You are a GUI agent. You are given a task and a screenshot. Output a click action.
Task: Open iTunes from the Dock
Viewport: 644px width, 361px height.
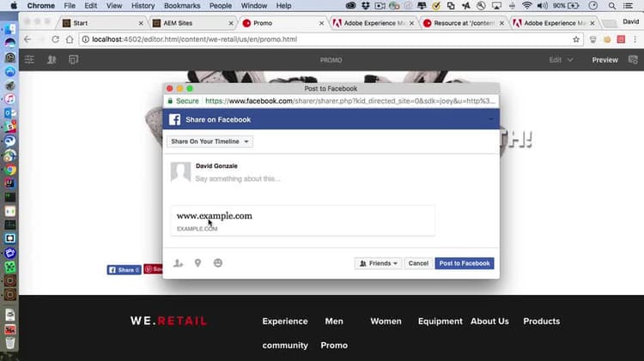pyautogui.click(x=10, y=99)
